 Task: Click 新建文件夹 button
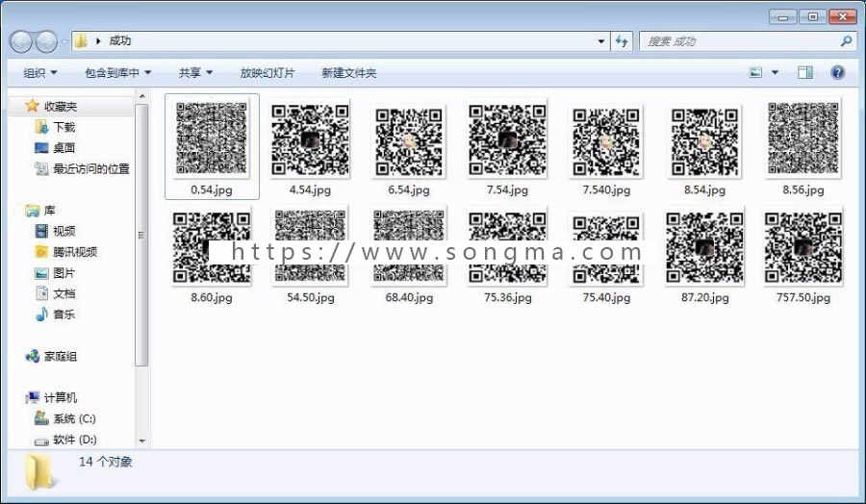[x=349, y=73]
